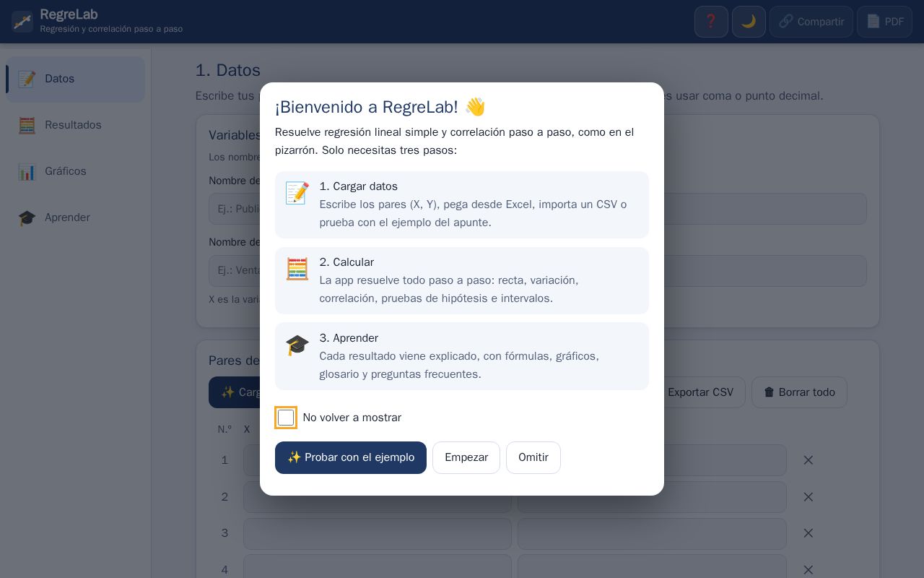Click the graduation cap icon for Aprender step
Viewport: 924px width, 578px height.
(x=297, y=345)
